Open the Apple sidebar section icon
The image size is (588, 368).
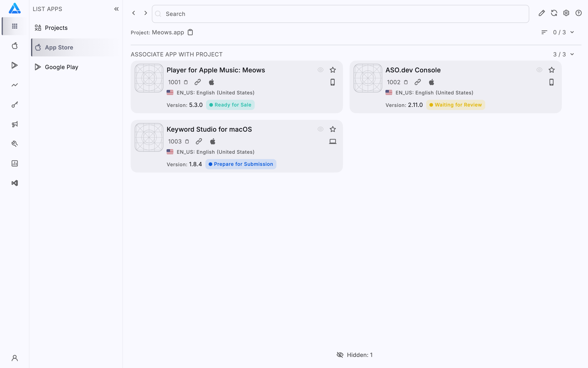[14, 46]
